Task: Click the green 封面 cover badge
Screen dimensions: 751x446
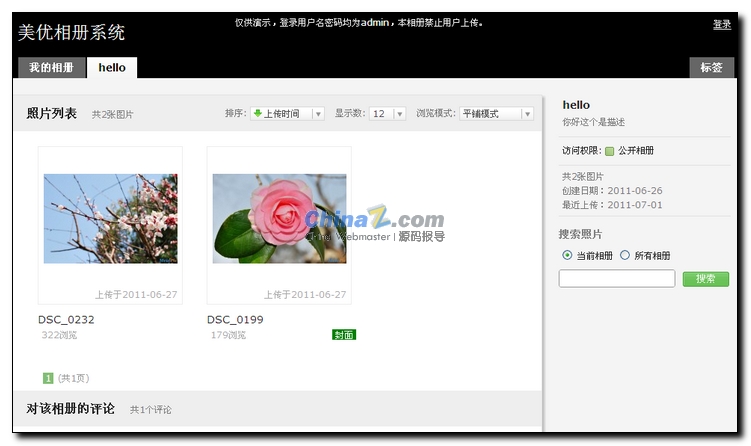Action: click(343, 334)
